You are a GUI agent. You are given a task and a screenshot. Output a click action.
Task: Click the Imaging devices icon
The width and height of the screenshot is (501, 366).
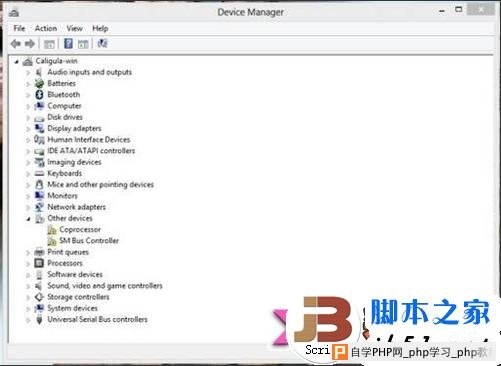39,162
